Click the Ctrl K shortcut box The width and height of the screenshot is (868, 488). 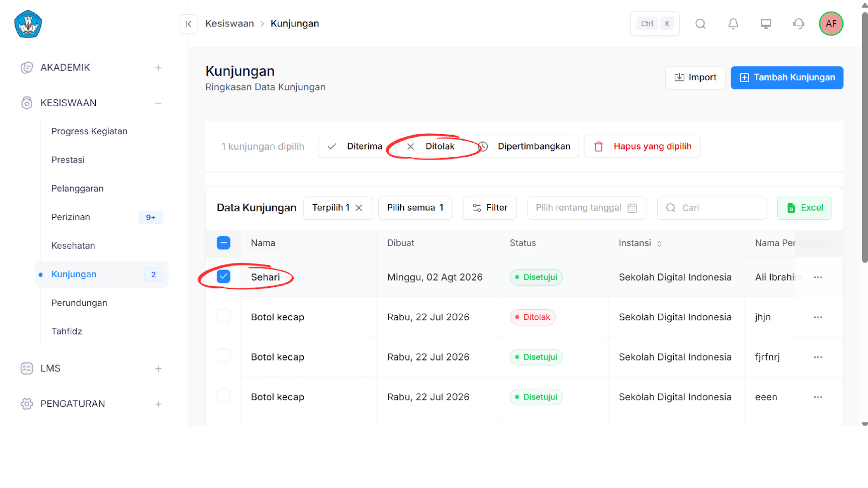point(655,23)
